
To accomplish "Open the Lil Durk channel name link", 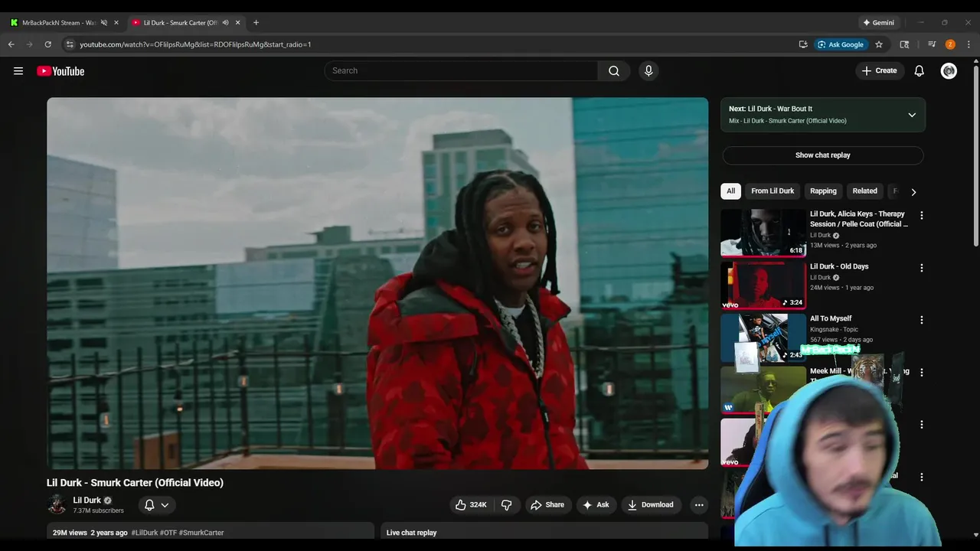I will [x=87, y=500].
